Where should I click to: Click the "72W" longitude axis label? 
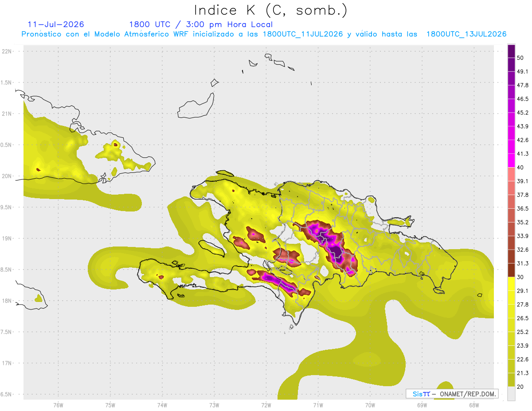tap(266, 405)
